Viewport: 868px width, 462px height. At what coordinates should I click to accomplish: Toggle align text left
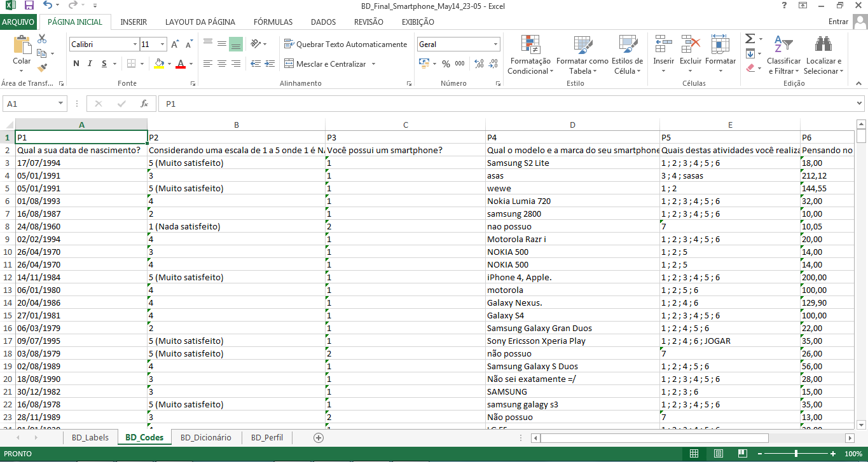click(208, 64)
